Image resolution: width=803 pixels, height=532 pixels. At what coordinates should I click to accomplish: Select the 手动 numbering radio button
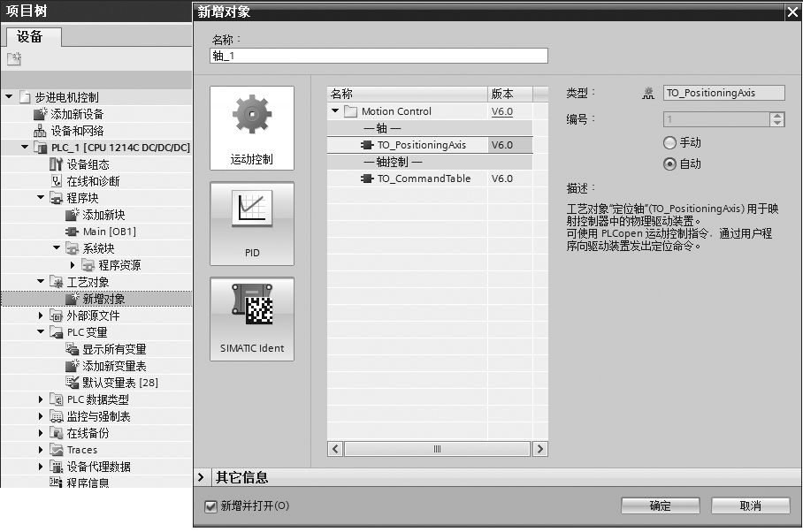[669, 142]
